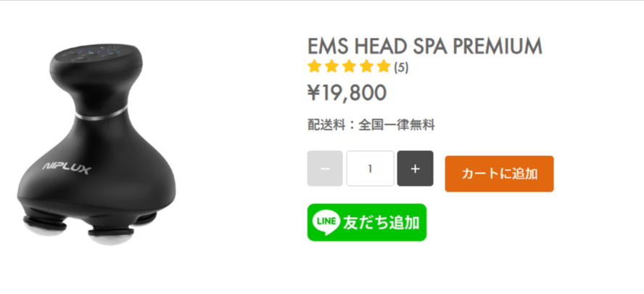644x294 pixels.
Task: Focus the quantity field showing 1
Action: coord(370,168)
